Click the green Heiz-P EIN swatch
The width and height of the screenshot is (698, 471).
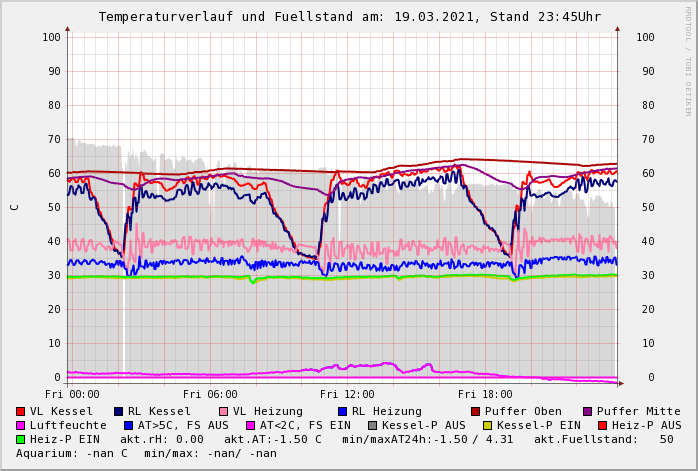click(21, 440)
